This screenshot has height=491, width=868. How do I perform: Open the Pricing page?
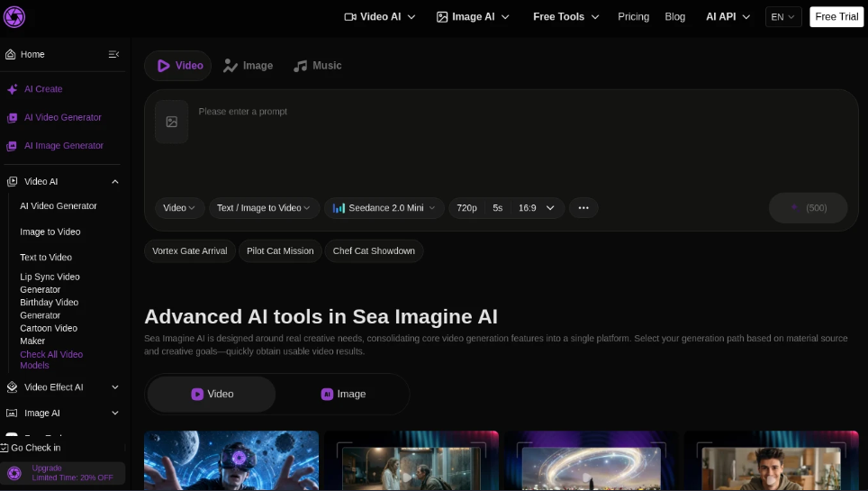click(633, 16)
